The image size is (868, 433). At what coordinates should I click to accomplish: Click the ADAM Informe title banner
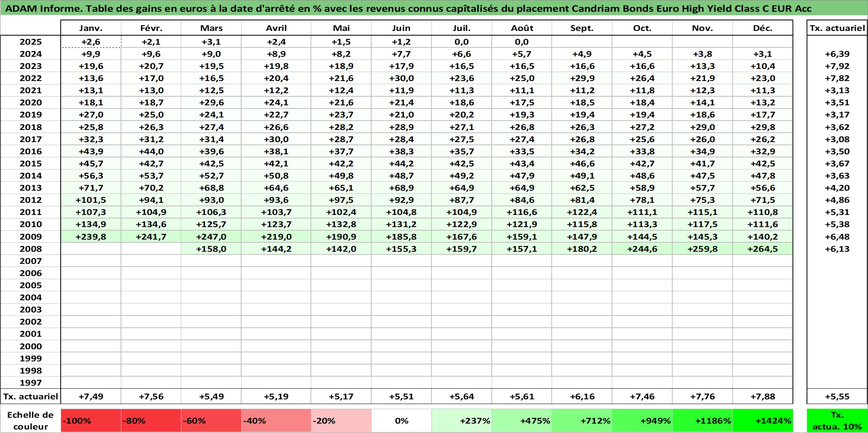(x=434, y=8)
